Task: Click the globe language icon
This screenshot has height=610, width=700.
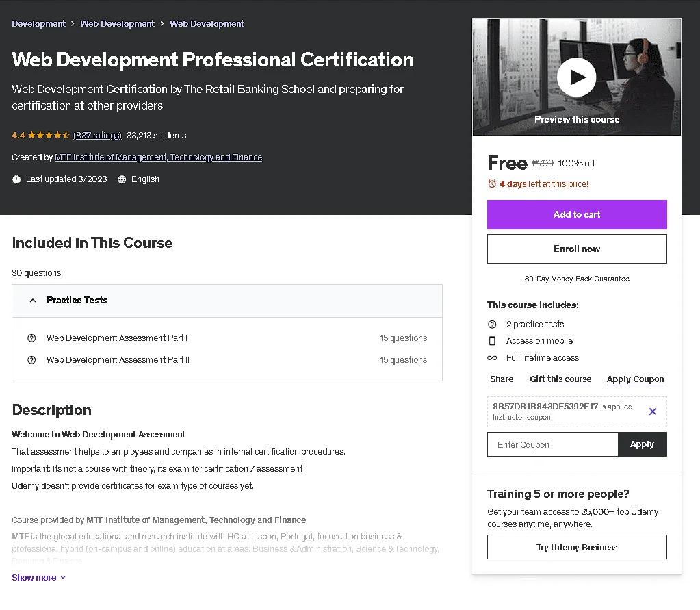Action: tap(121, 179)
